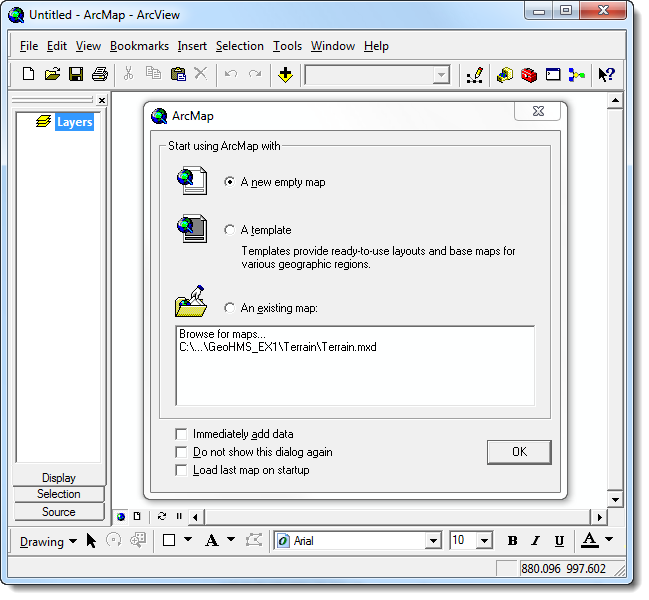Select the Bold text formatting icon
This screenshot has width=649, height=600.
coord(513,541)
